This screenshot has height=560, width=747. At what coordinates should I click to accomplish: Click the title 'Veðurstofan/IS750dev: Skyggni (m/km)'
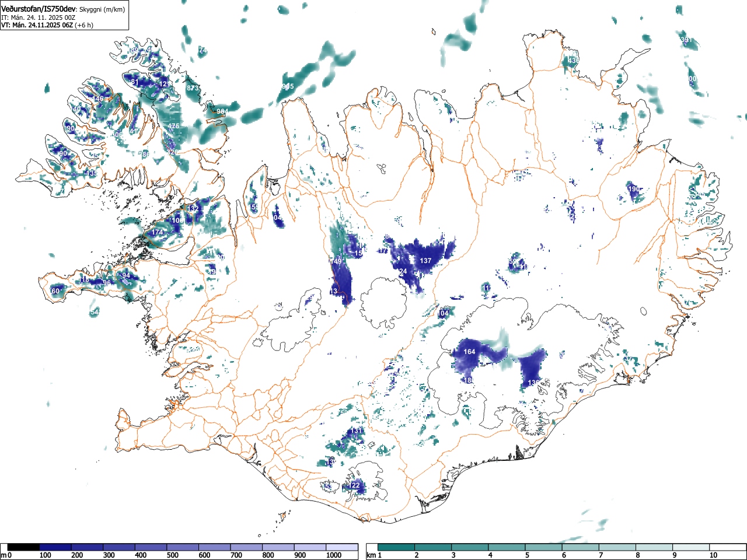(x=63, y=9)
